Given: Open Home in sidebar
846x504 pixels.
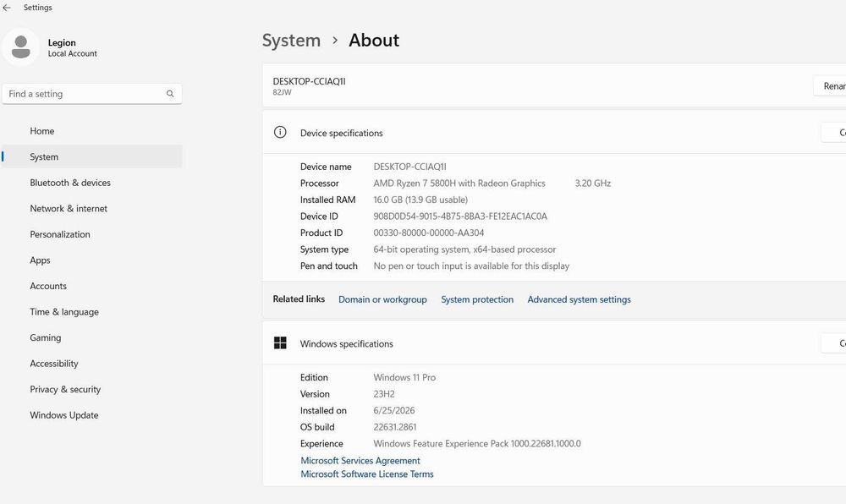Looking at the screenshot, I should coord(91,131).
